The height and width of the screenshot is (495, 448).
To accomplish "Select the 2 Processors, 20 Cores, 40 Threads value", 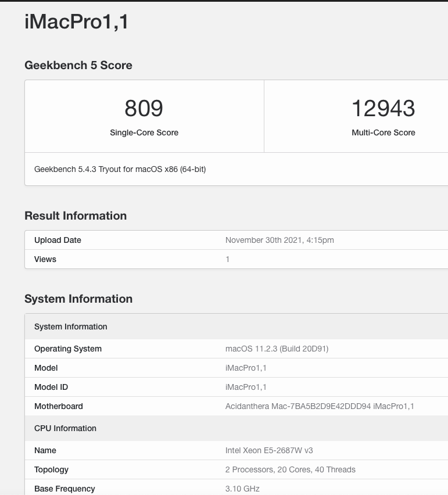I will point(290,470).
